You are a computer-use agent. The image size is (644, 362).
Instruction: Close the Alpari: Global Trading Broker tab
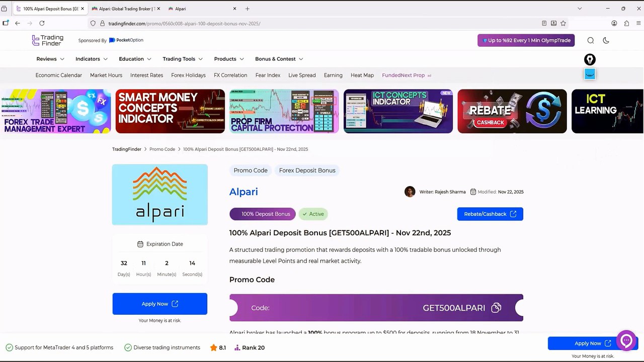[x=158, y=9]
